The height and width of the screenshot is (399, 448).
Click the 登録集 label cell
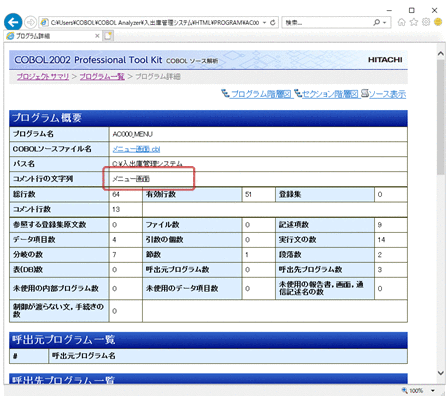(x=325, y=194)
